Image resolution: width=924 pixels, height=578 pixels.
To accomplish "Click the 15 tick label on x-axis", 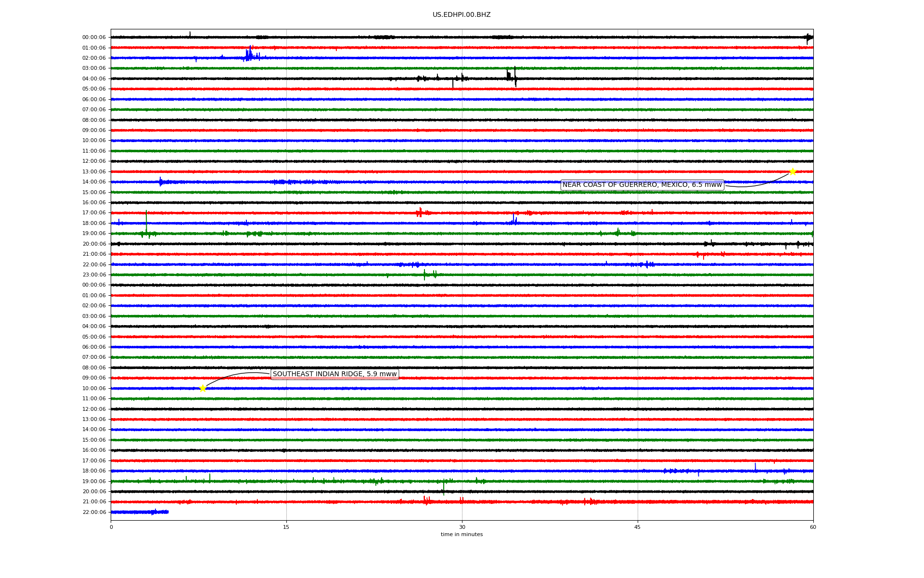I will tap(286, 527).
